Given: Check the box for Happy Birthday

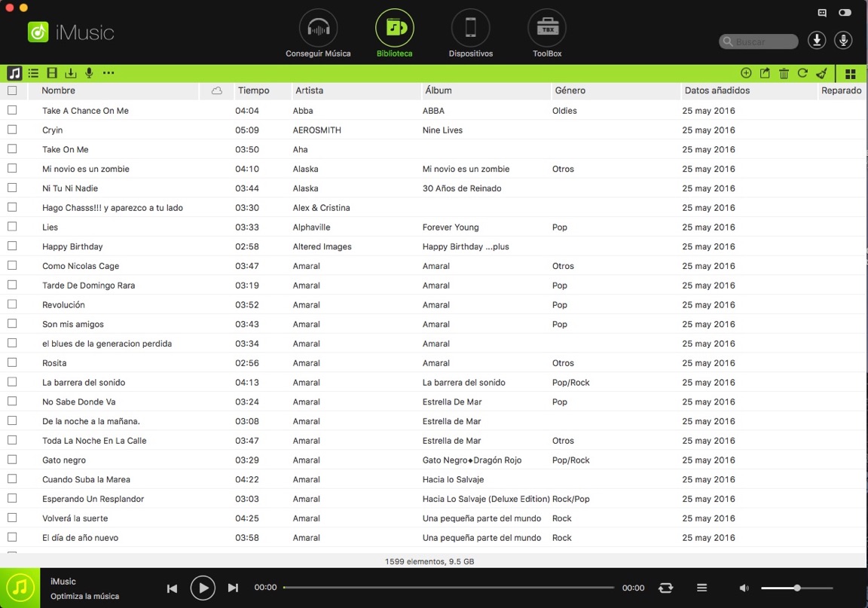Looking at the screenshot, I should [x=12, y=246].
